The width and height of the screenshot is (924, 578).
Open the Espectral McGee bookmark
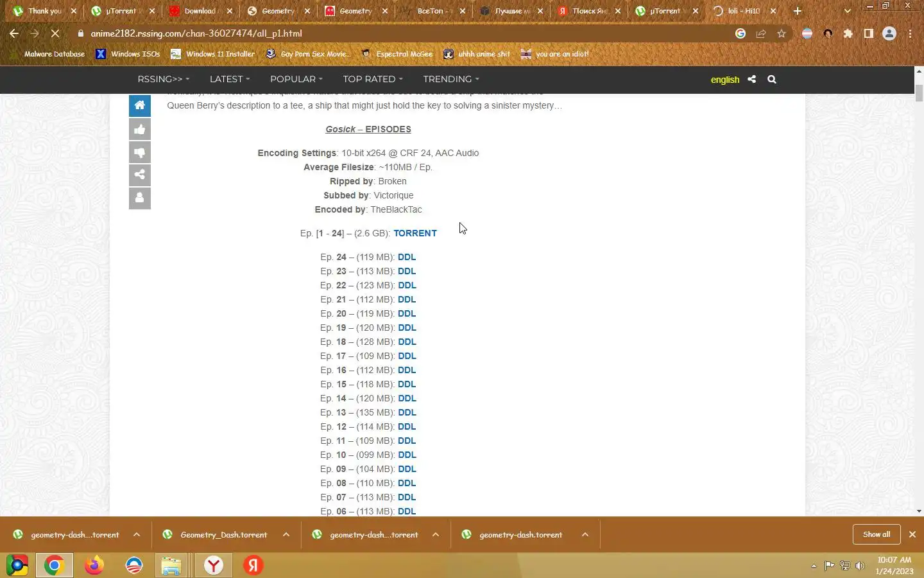point(397,54)
